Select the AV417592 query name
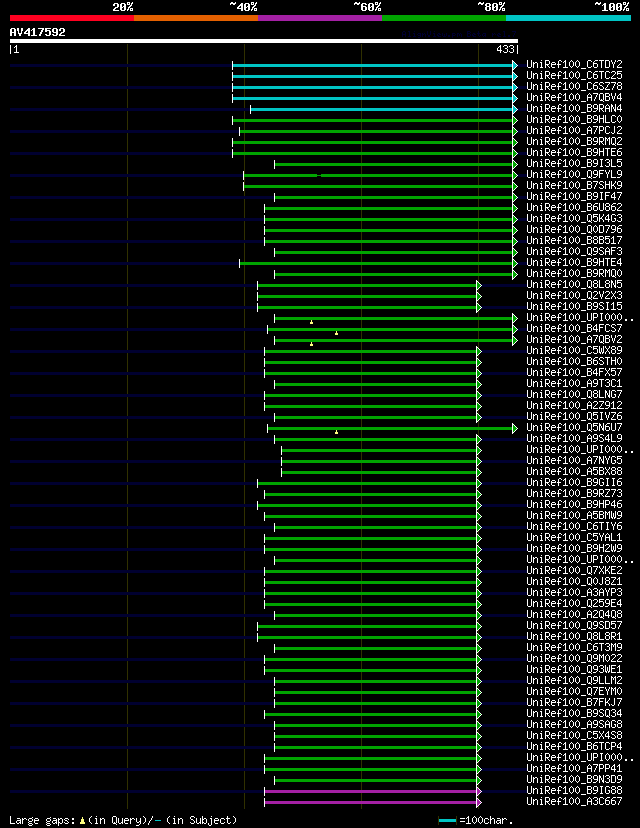The width and height of the screenshot is (640, 828). [37, 32]
